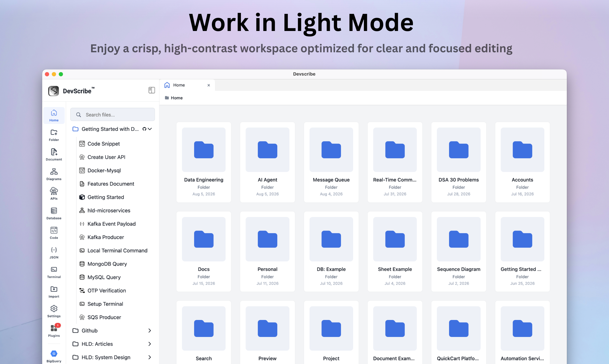The width and height of the screenshot is (609, 364).
Task: Open Settings from the sidebar
Action: pyautogui.click(x=54, y=311)
